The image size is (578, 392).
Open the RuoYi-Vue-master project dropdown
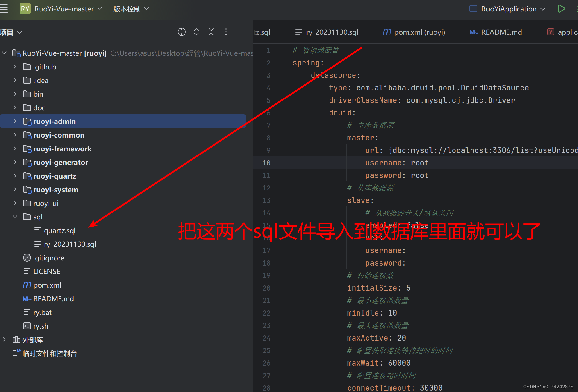tap(68, 9)
